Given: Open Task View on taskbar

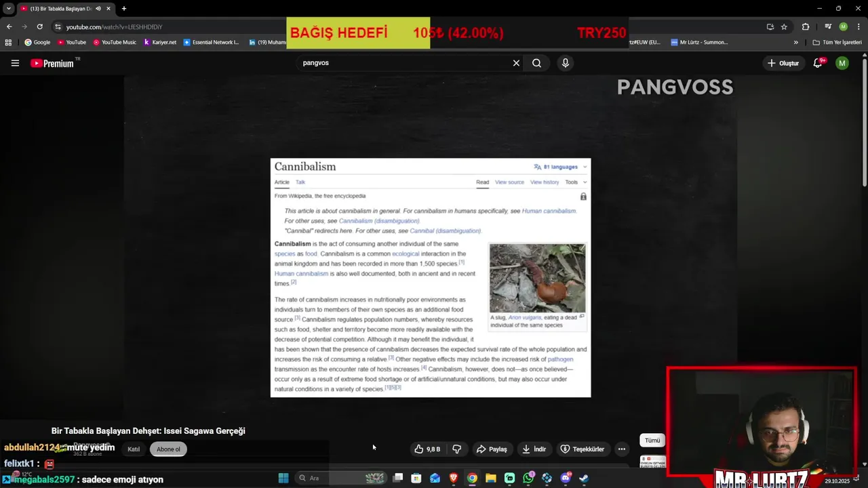Looking at the screenshot, I should click(398, 478).
